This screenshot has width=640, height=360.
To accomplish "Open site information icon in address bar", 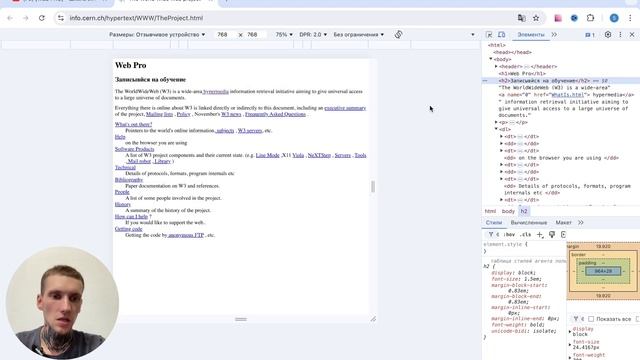I will click(61, 18).
